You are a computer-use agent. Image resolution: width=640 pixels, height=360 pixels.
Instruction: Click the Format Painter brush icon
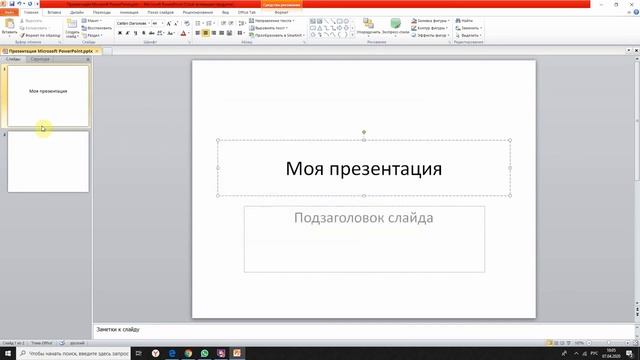(x=23, y=36)
